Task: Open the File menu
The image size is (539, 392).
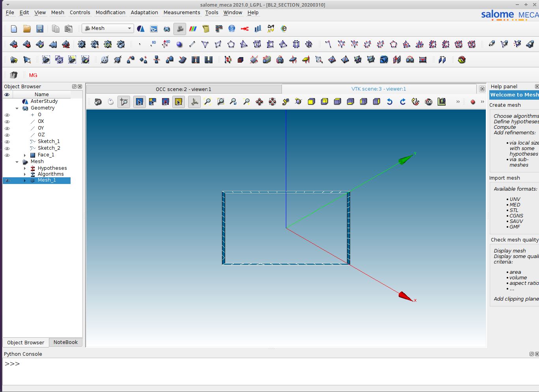Action: [x=10, y=13]
